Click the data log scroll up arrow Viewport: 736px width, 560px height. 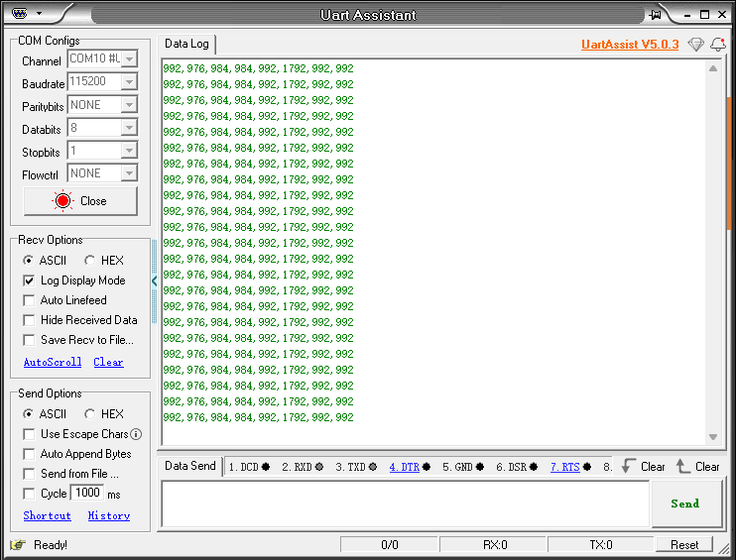pyautogui.click(x=713, y=68)
